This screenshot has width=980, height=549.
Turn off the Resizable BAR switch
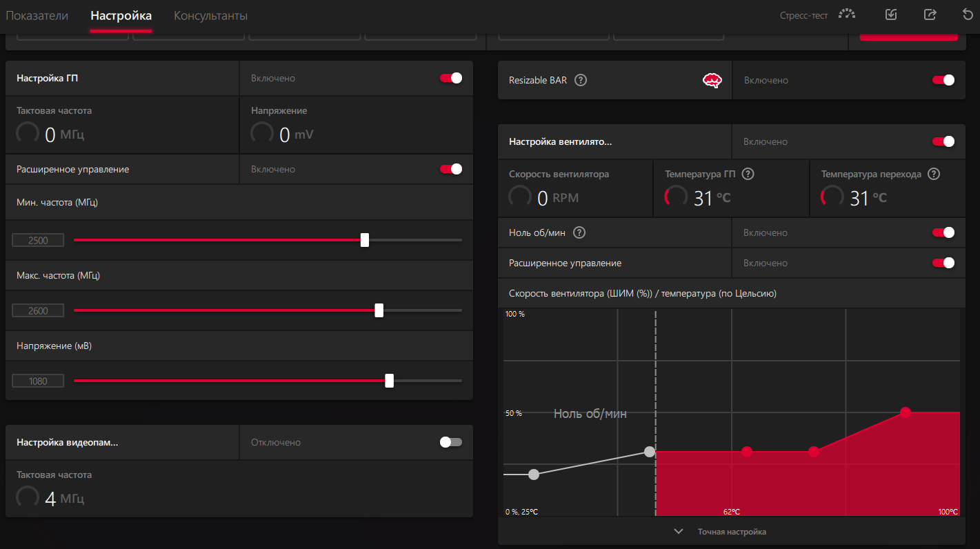943,80
